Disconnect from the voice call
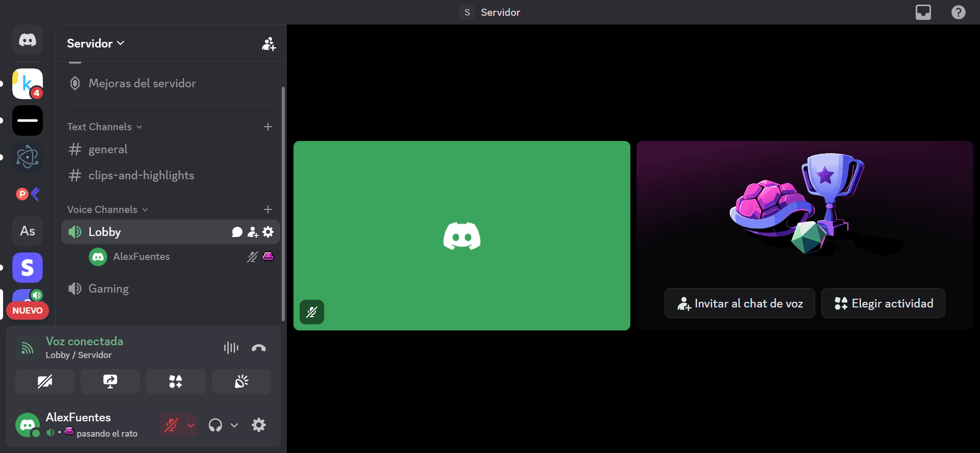The height and width of the screenshot is (453, 980). pos(259,348)
